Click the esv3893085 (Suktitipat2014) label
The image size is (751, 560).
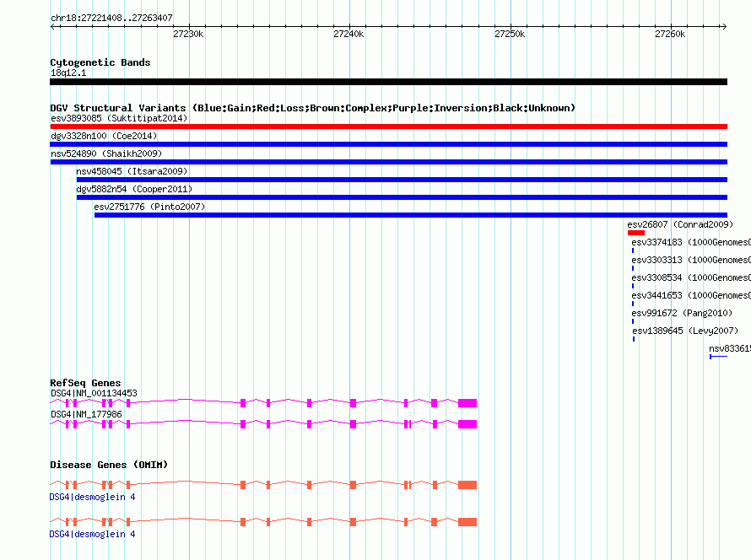coord(119,118)
